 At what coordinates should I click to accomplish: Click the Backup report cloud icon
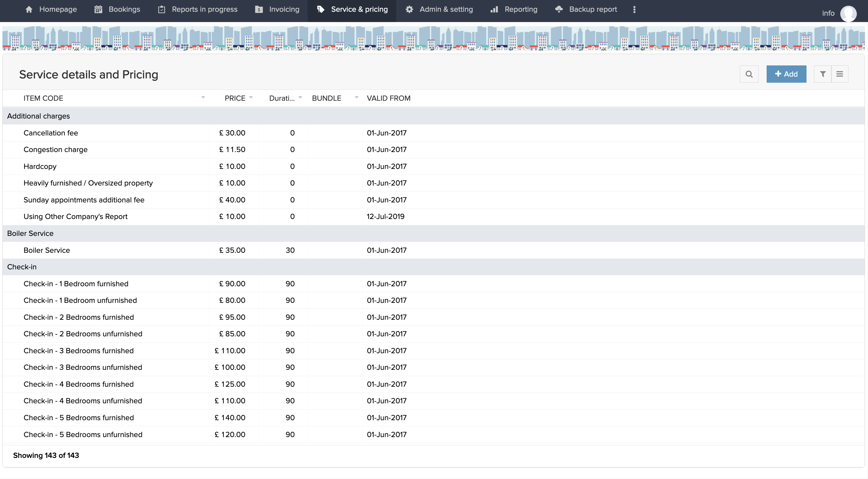tap(559, 9)
